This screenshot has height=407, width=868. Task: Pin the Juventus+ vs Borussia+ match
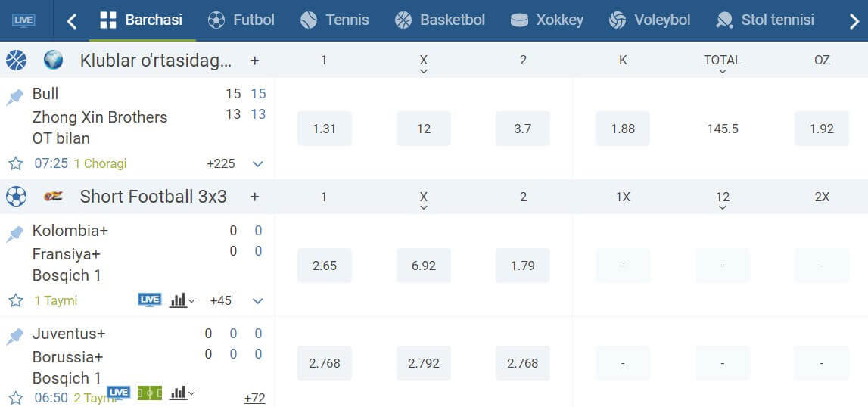(x=14, y=337)
